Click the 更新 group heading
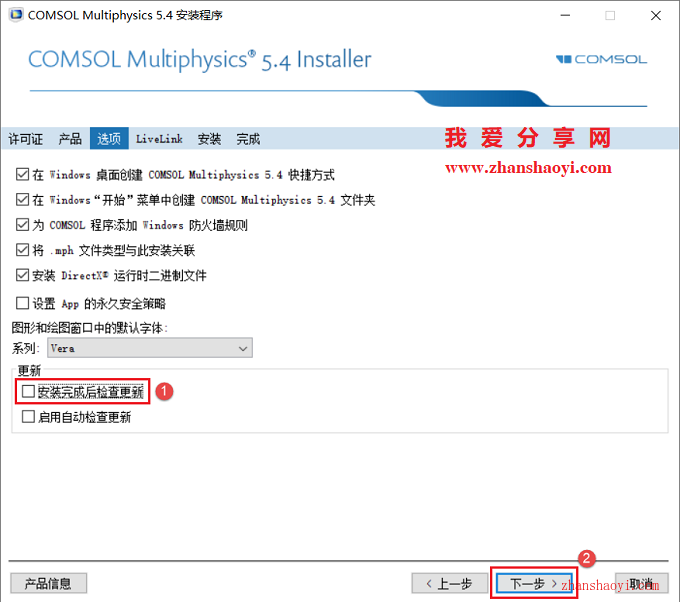Viewport: 680px width, 602px height. click(x=29, y=370)
